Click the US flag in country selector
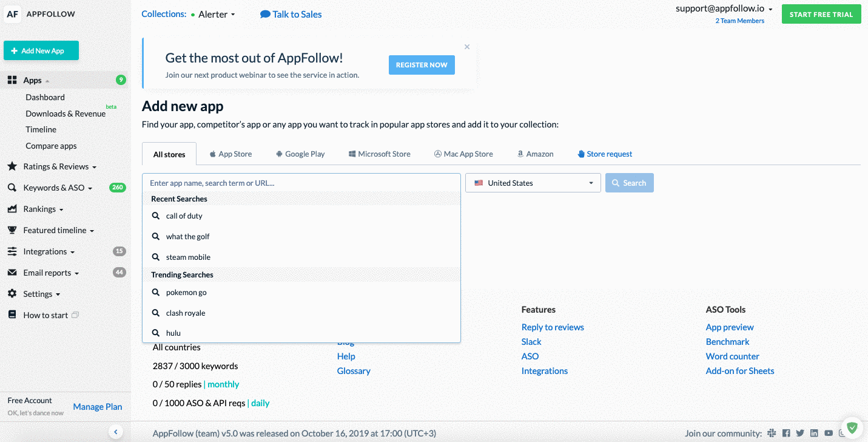Viewport: 868px width, 442px height. (x=479, y=183)
